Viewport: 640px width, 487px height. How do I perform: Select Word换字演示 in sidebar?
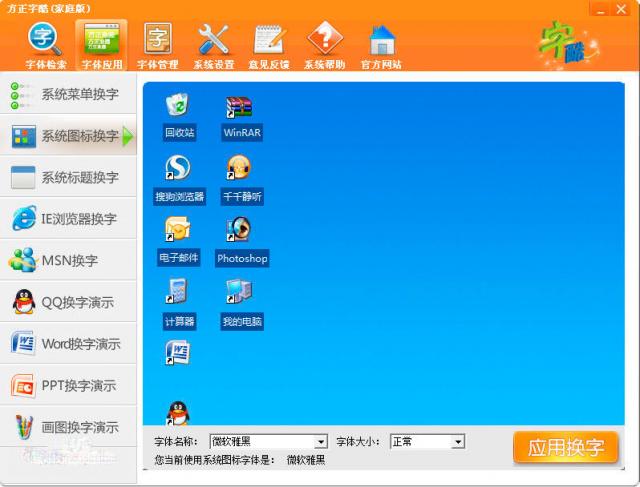pos(68,344)
